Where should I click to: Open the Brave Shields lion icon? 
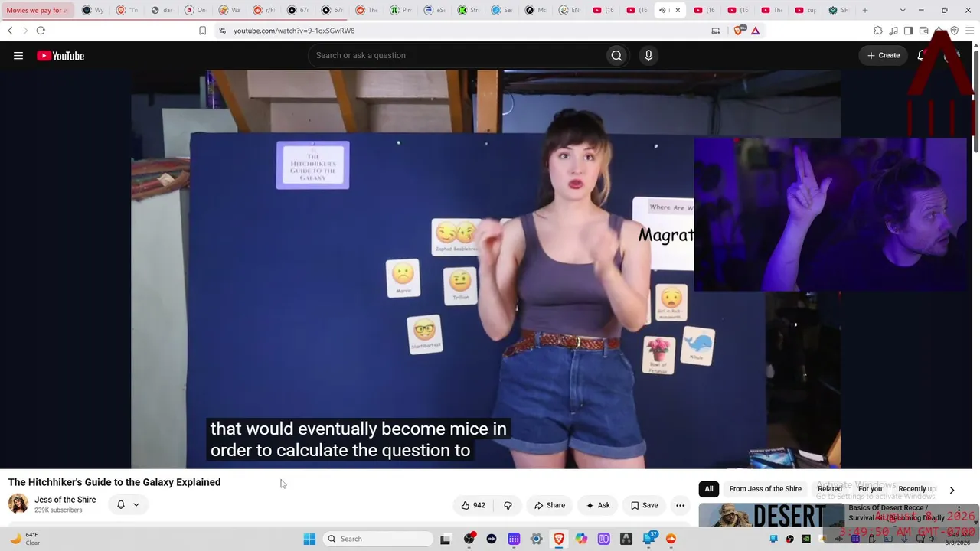pyautogui.click(x=740, y=31)
